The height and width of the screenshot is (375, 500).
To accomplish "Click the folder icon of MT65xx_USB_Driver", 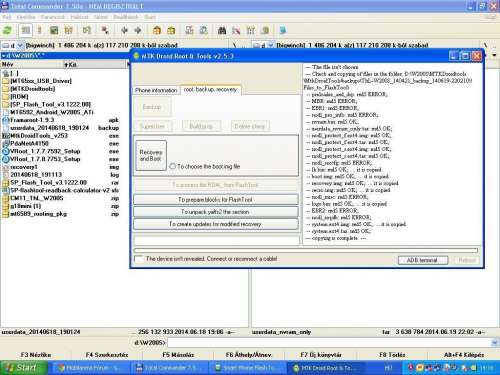I will [5, 81].
